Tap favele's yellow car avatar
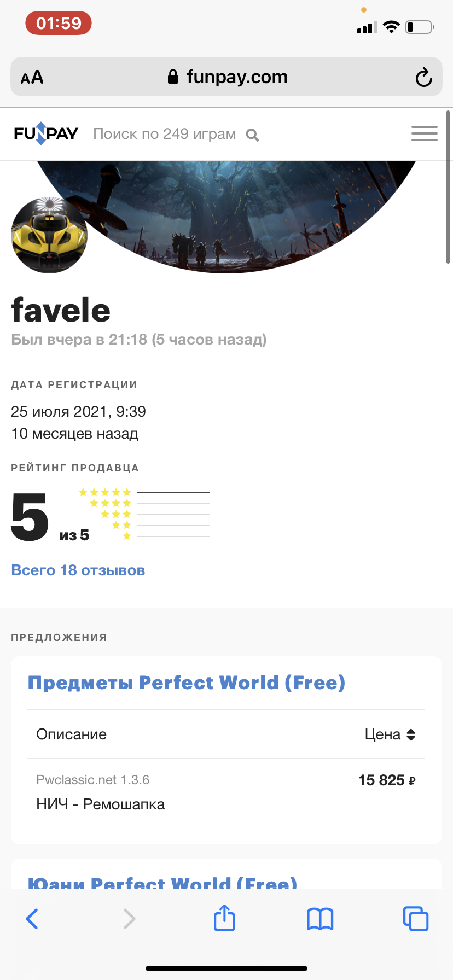 click(49, 235)
